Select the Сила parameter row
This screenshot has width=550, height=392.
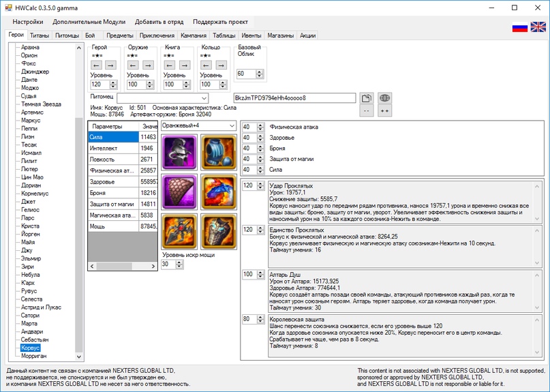(123, 137)
